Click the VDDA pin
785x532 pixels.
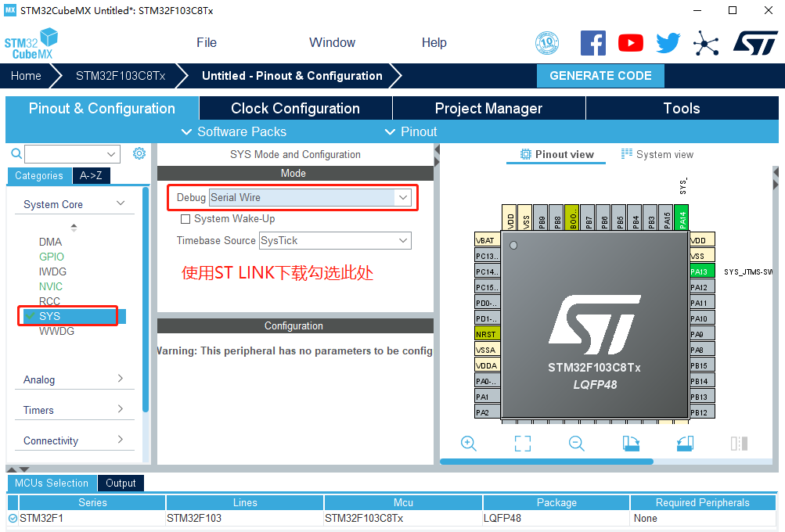(x=487, y=365)
